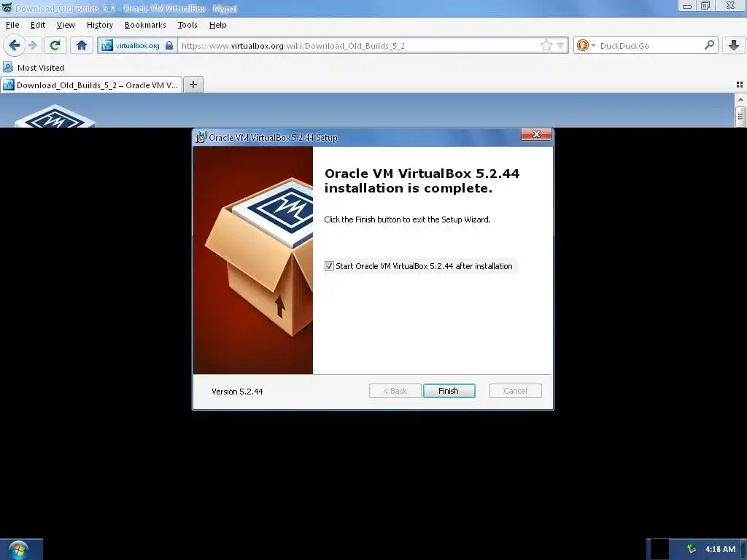The width and height of the screenshot is (747, 560).
Task: Click the system tray network icon
Action: click(x=692, y=549)
